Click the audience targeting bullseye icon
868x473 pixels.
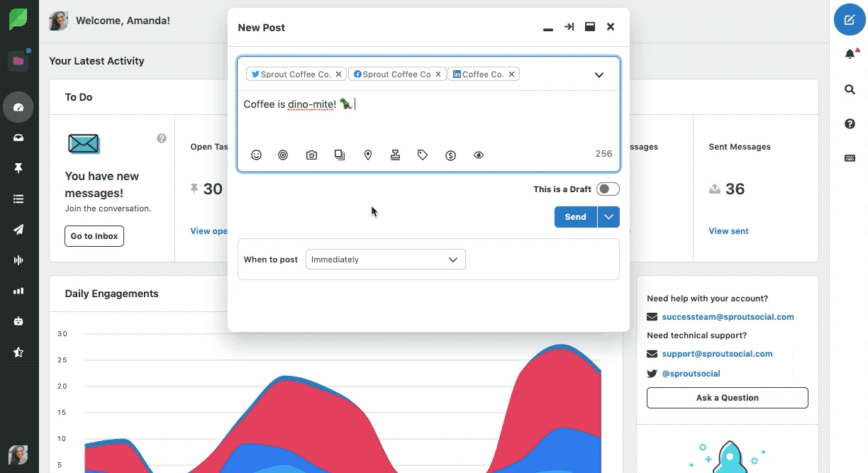click(283, 155)
